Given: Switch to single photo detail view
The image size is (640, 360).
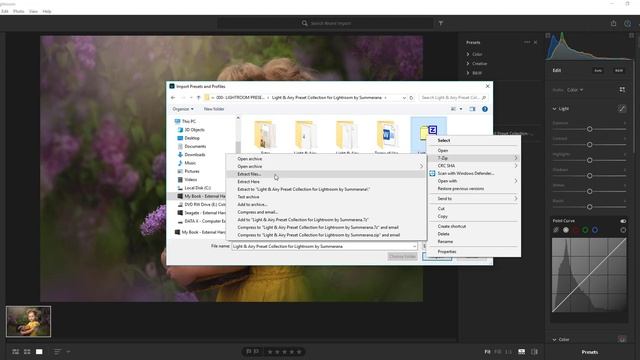Looking at the screenshot, I should 39,351.
